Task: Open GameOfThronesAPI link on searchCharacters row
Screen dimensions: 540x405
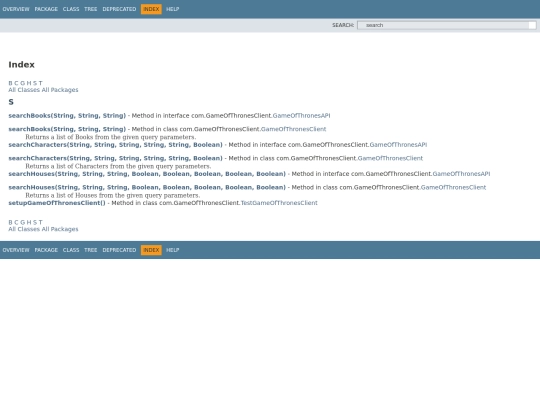Action: (398, 145)
